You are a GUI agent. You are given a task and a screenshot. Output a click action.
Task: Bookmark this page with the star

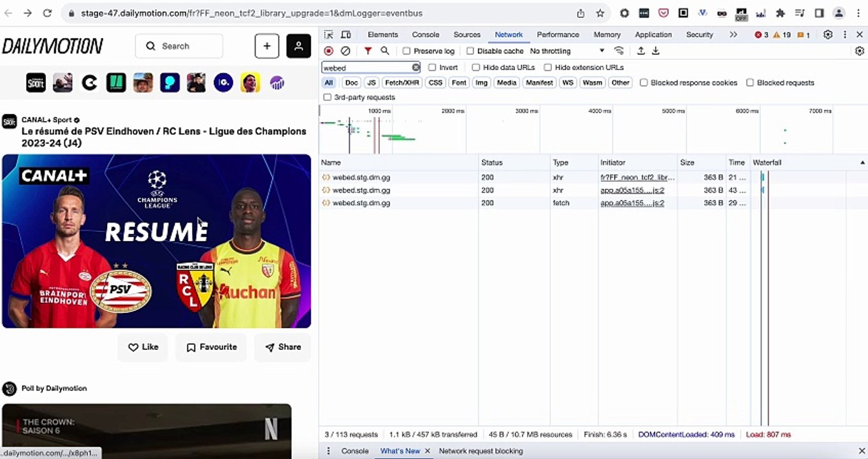click(x=600, y=13)
